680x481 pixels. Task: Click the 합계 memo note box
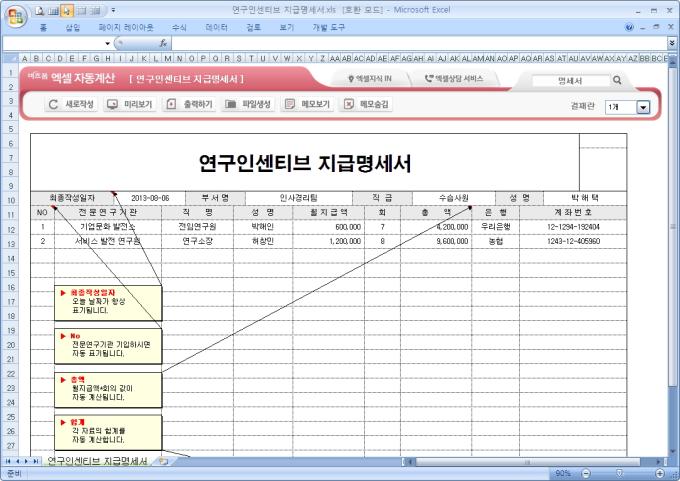[108, 432]
